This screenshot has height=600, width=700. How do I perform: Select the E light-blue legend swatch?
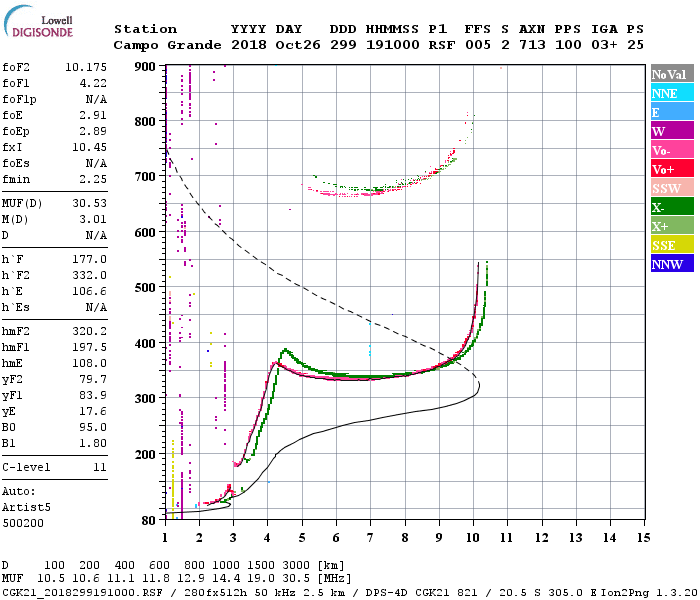click(672, 112)
